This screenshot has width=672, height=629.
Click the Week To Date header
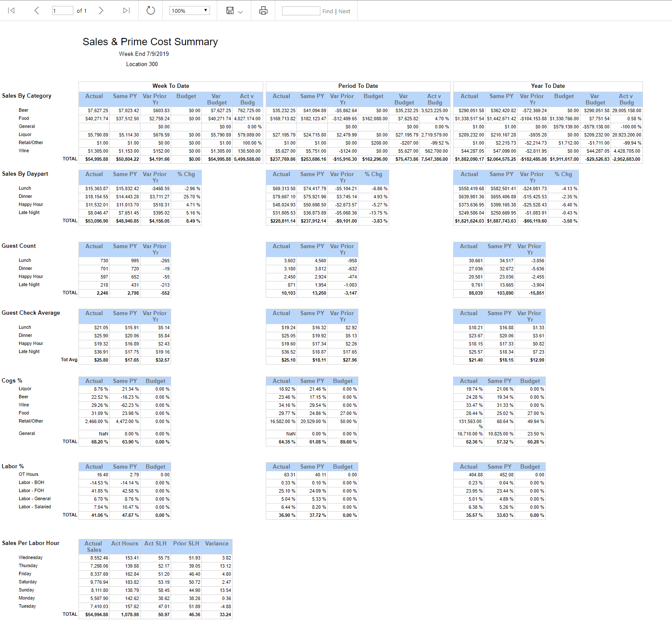171,86
